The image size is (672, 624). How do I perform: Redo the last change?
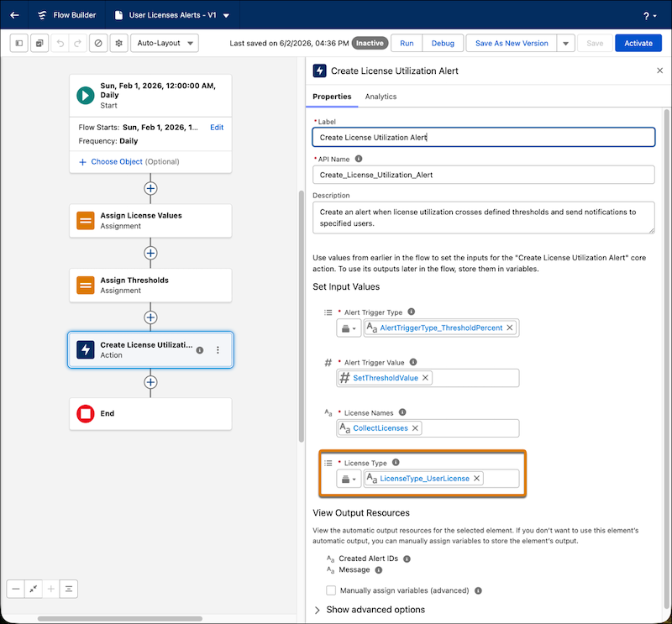coord(77,44)
